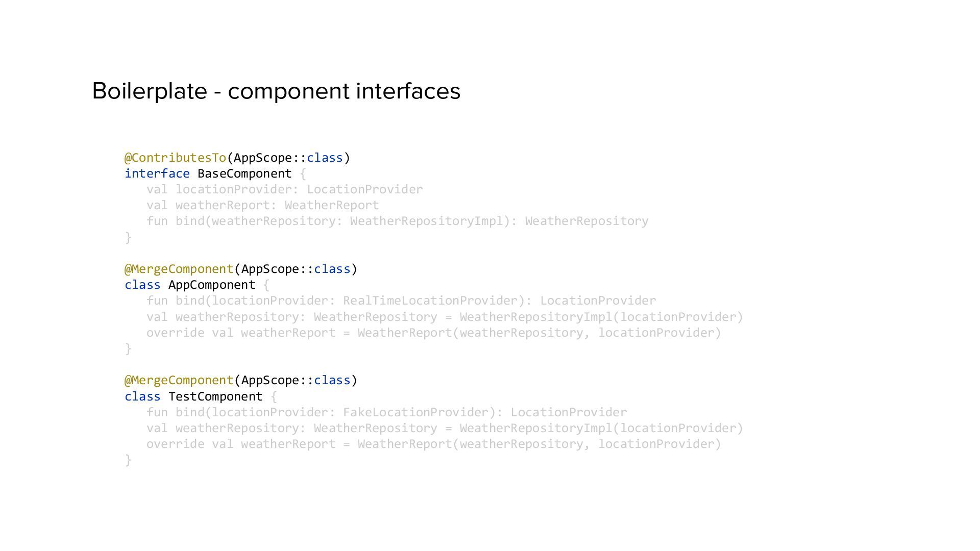Click the "interface" keyword
The width and height of the screenshot is (980, 551).
click(x=157, y=173)
